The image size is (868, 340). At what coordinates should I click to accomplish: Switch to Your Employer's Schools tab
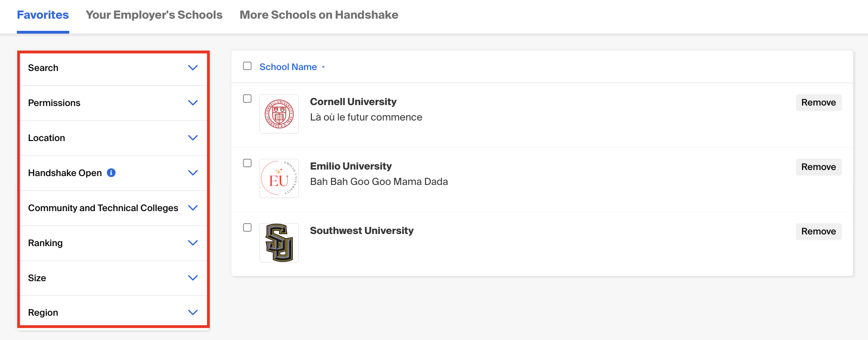point(154,15)
